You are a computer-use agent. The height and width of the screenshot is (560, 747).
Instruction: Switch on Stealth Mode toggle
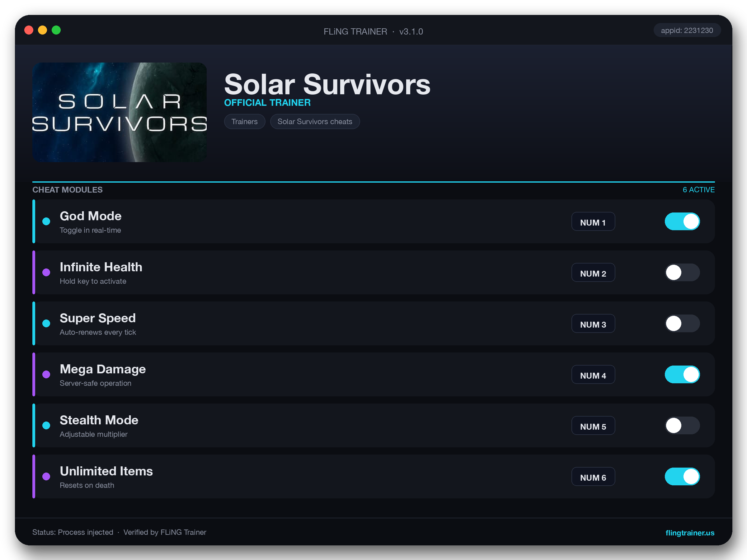tap(682, 425)
